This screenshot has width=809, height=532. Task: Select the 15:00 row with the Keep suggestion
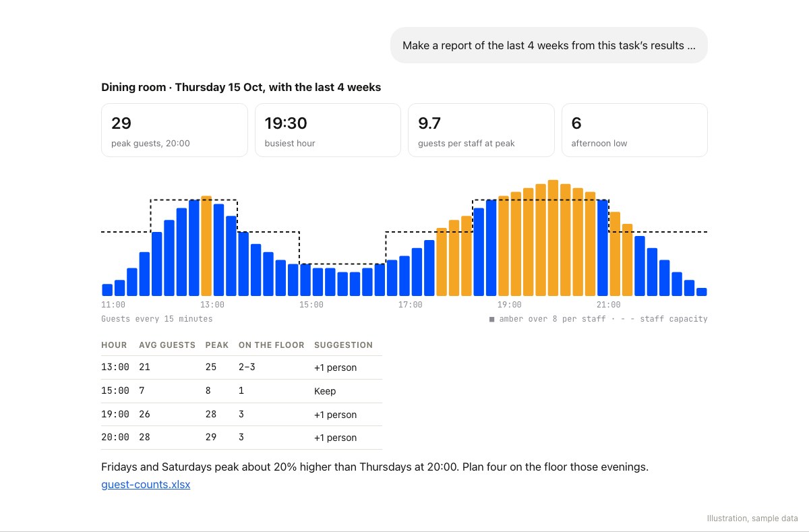[241, 391]
